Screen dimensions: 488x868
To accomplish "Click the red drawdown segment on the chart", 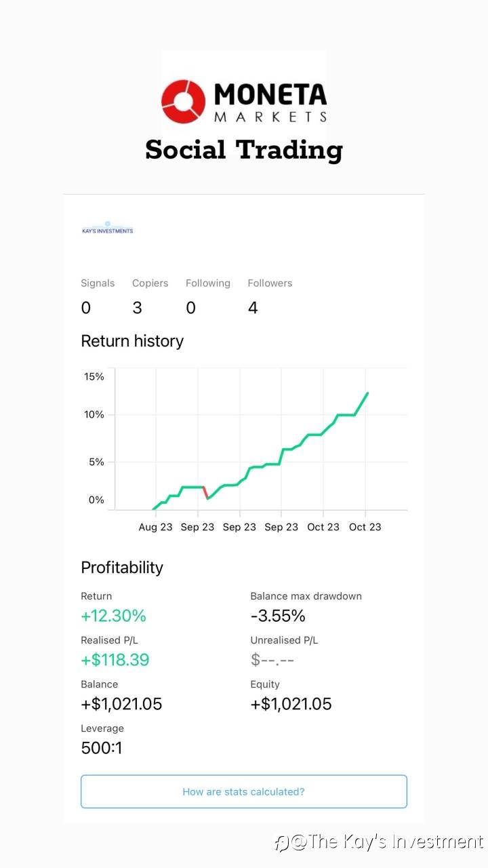I will tap(205, 493).
